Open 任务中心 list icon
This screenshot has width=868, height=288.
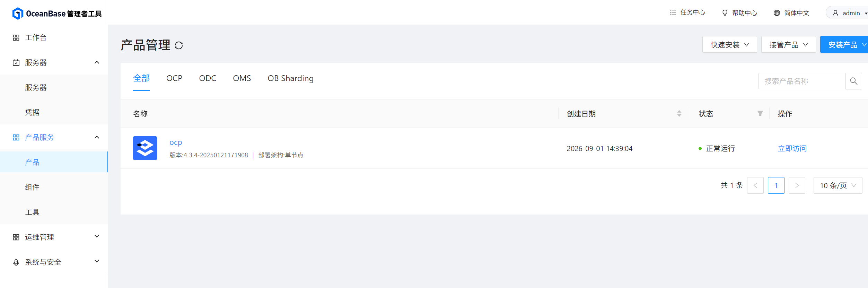pos(673,12)
